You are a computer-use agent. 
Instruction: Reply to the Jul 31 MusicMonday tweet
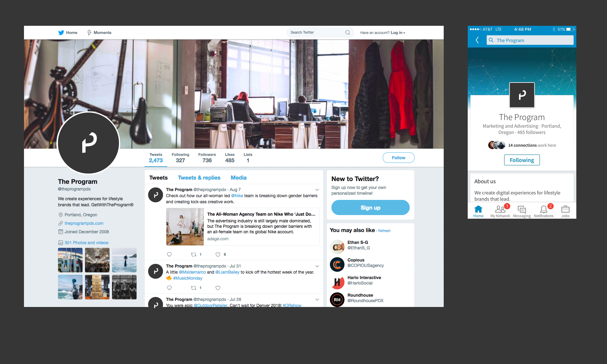point(169,288)
